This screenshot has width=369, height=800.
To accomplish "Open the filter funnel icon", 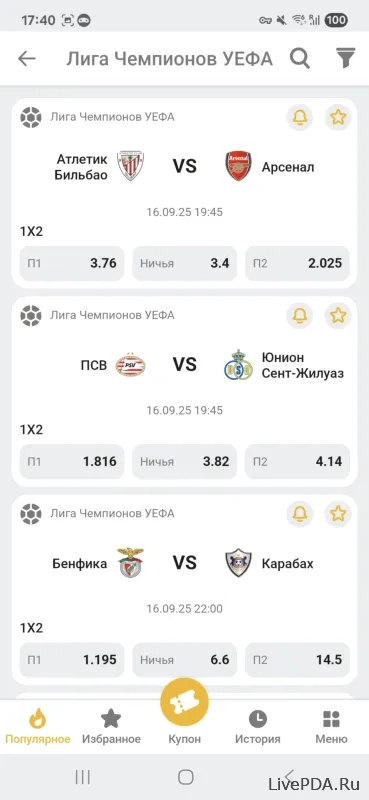I will [x=346, y=59].
